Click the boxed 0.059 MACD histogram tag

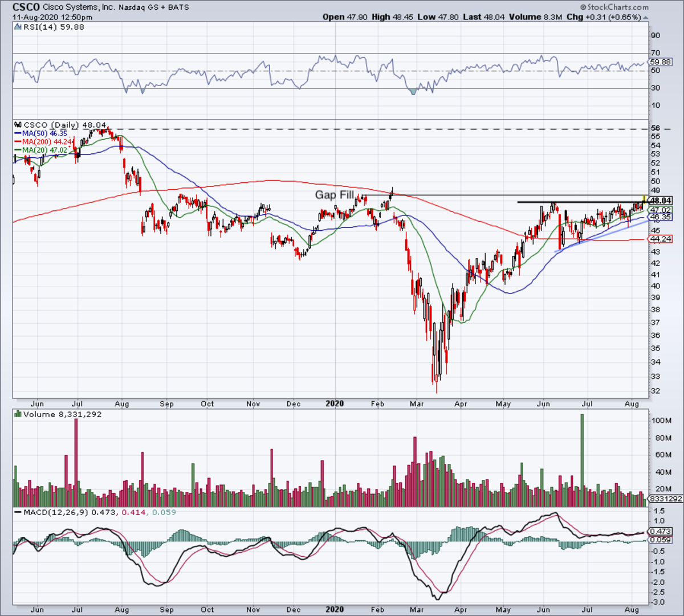click(x=661, y=540)
